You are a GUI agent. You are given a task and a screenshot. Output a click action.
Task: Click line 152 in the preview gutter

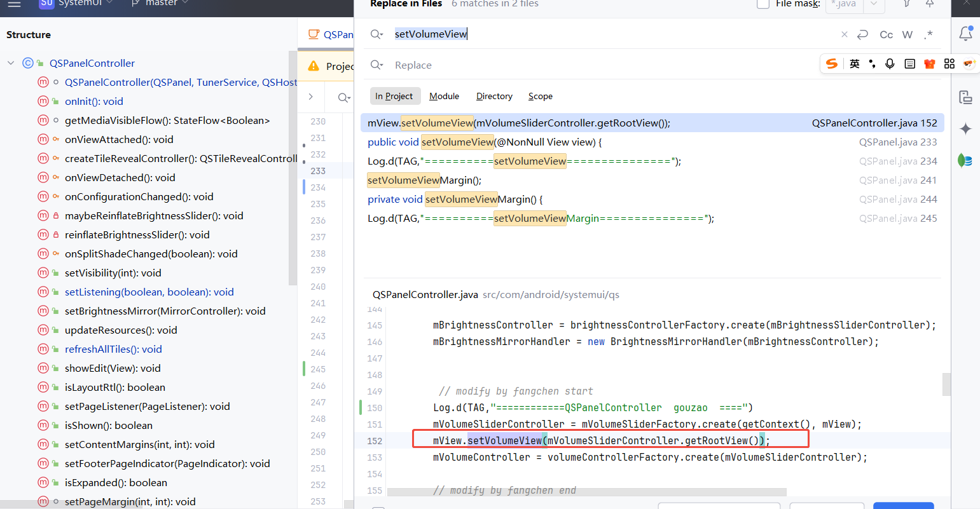pyautogui.click(x=375, y=440)
